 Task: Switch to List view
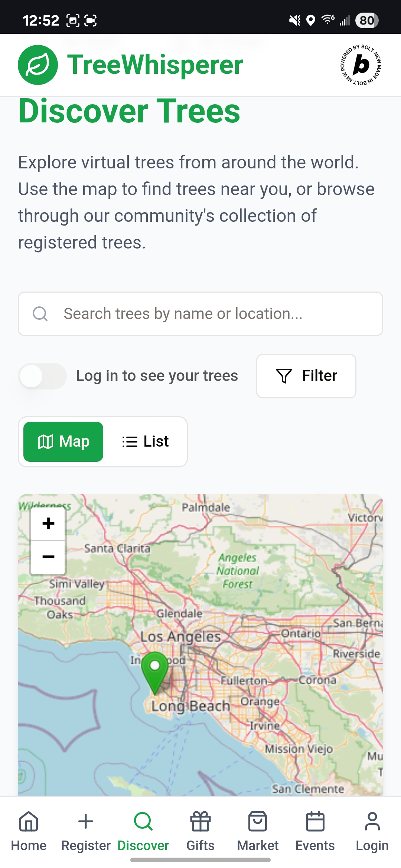146,442
